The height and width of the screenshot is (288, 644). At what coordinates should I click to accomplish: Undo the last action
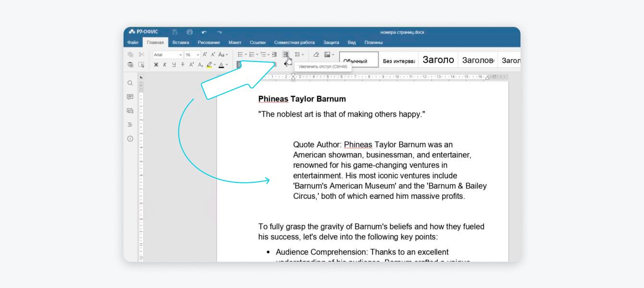[x=204, y=32]
